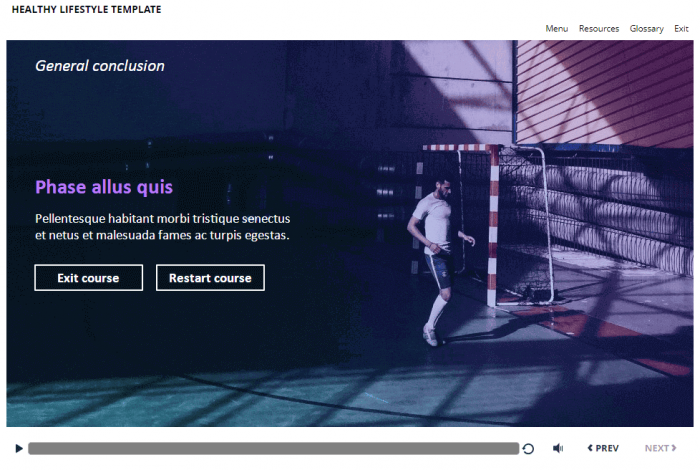Viewport: 700px width, 470px height.
Task: Open the Glossary tab
Action: pos(646,29)
